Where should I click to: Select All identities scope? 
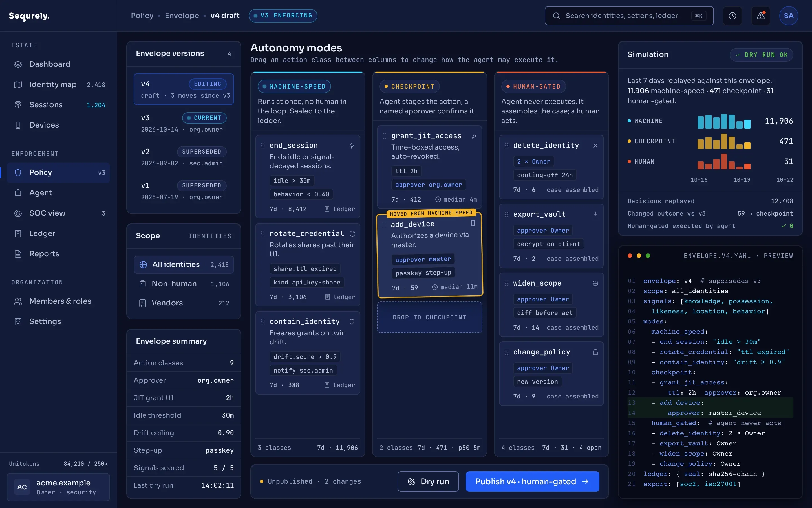click(184, 265)
